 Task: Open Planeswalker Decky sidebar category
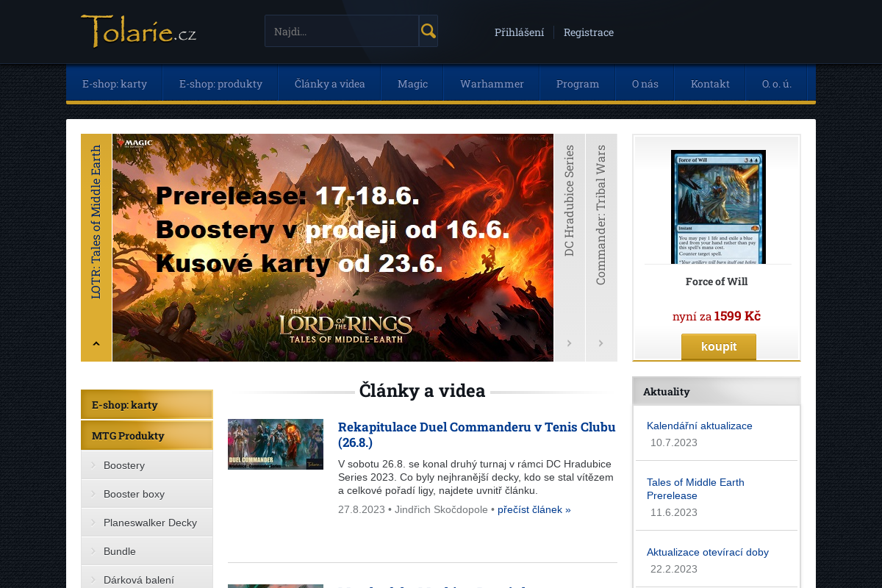pos(150,523)
